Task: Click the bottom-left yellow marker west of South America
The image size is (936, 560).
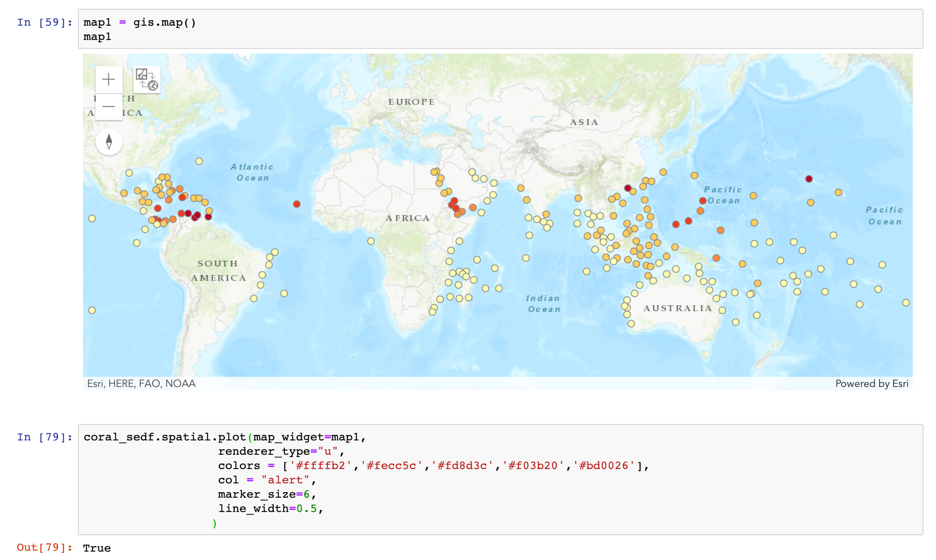Action: pyautogui.click(x=92, y=310)
